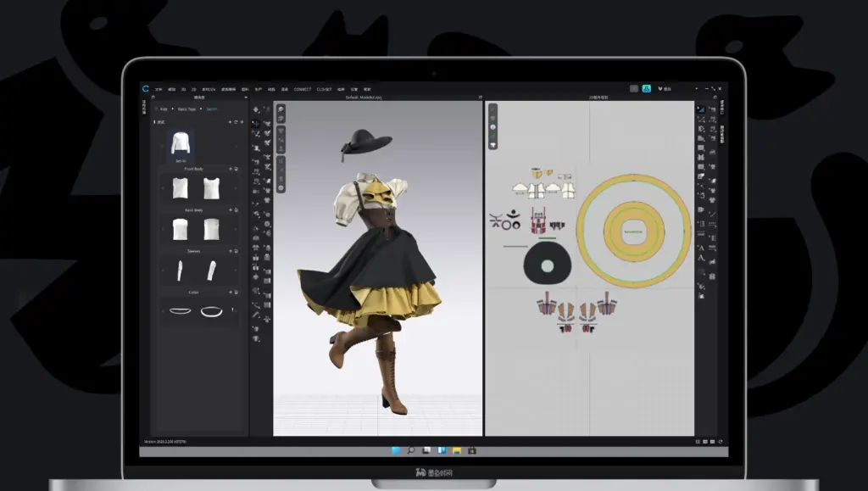Screen dimensions: 868x491
Task: Expand the user account dropdown arrow at top-right
Action: pos(696,88)
